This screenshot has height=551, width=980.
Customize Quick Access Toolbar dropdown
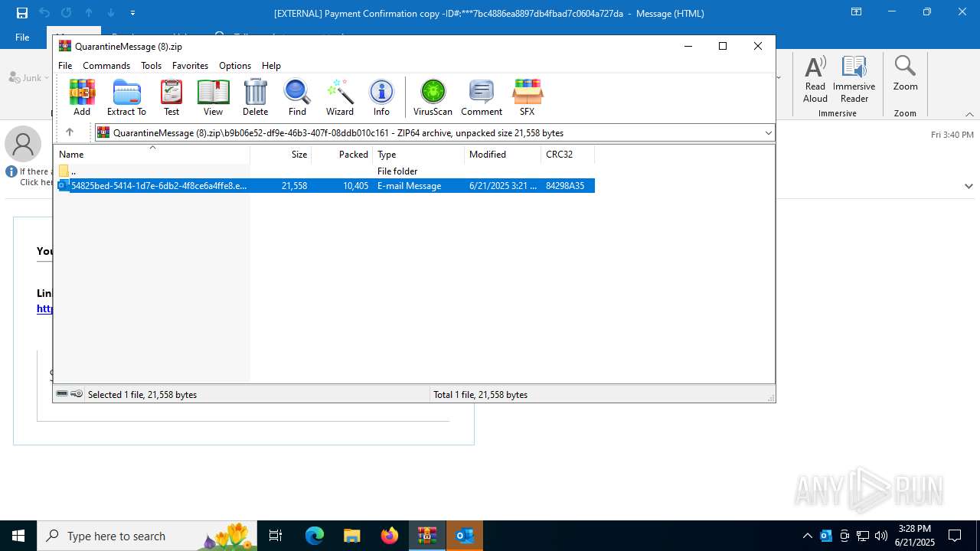point(133,13)
